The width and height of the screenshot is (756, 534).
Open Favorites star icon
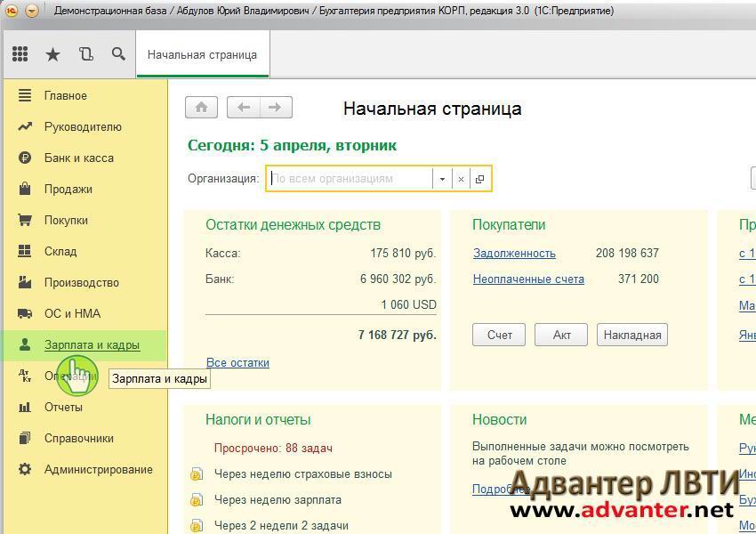point(52,54)
